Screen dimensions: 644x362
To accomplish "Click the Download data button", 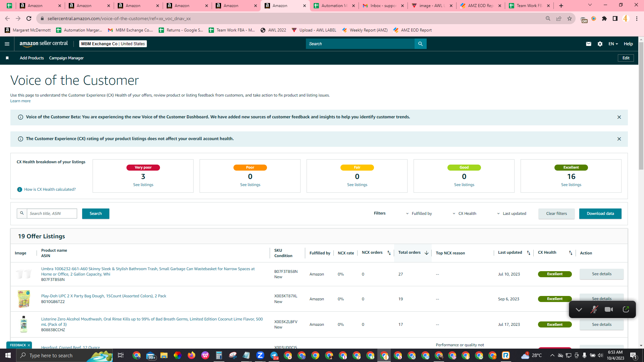I will pyautogui.click(x=600, y=214).
